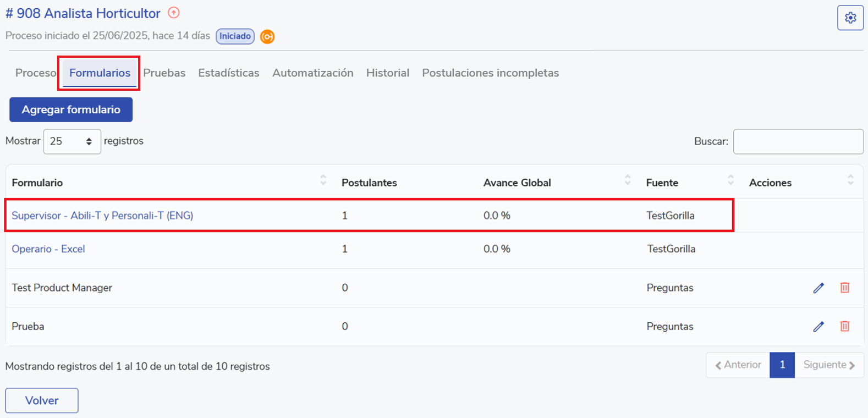Sort table by Avance Global column
The image size is (868, 418).
point(628,180)
